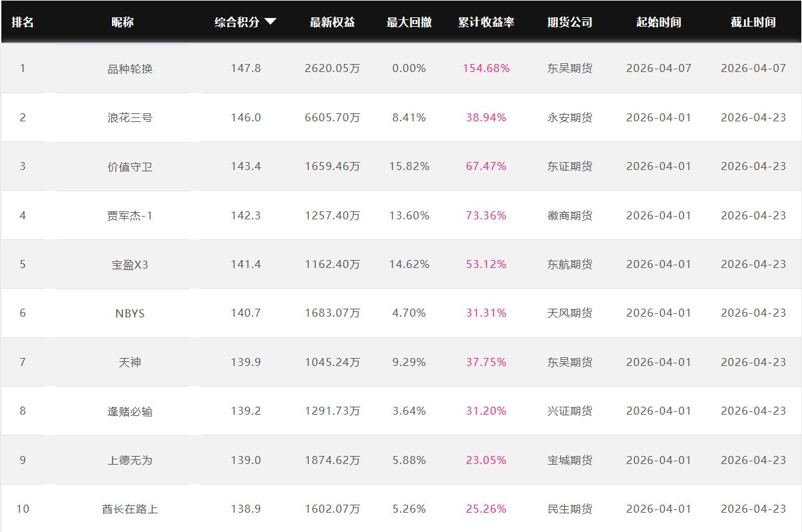Sort by 综合积分 column header
802x532 pixels.
point(237,22)
